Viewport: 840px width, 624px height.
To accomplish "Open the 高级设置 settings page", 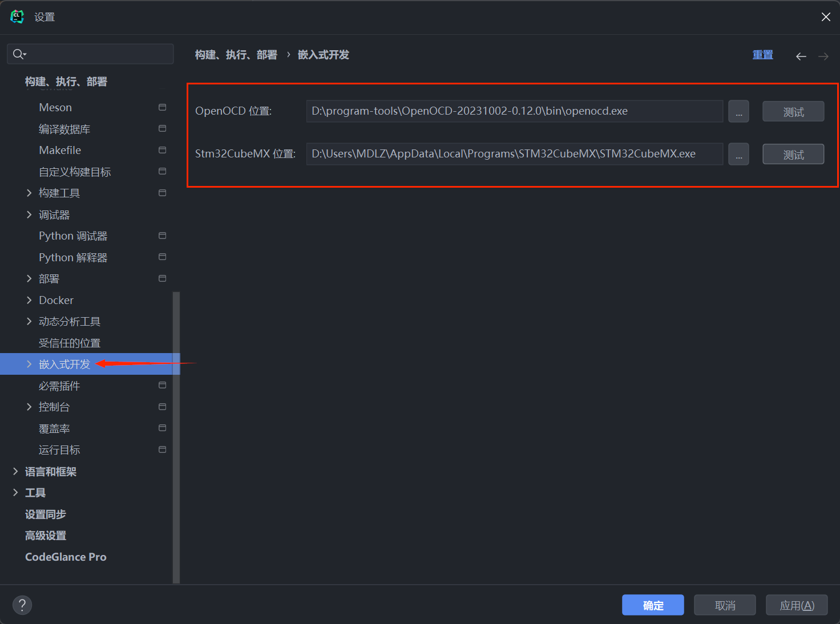I will pos(46,536).
